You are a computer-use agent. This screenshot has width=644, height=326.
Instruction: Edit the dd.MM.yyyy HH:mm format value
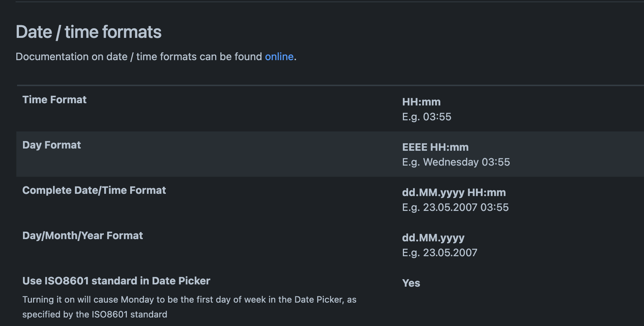pos(454,193)
